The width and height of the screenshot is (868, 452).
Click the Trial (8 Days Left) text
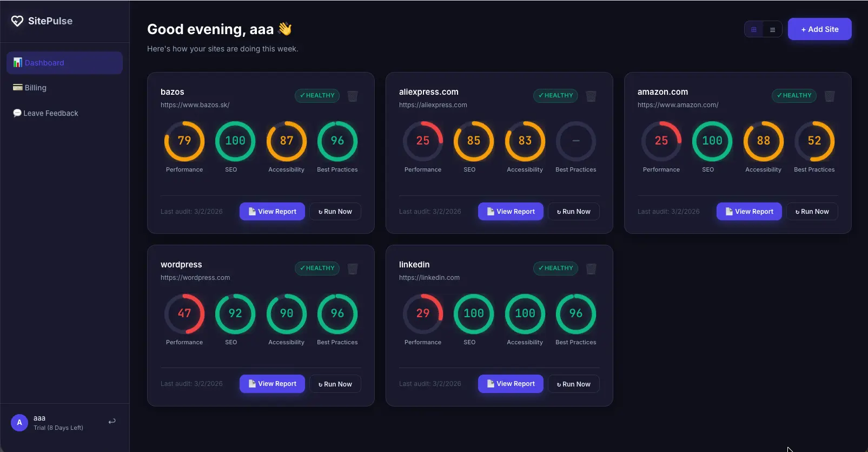(x=58, y=428)
